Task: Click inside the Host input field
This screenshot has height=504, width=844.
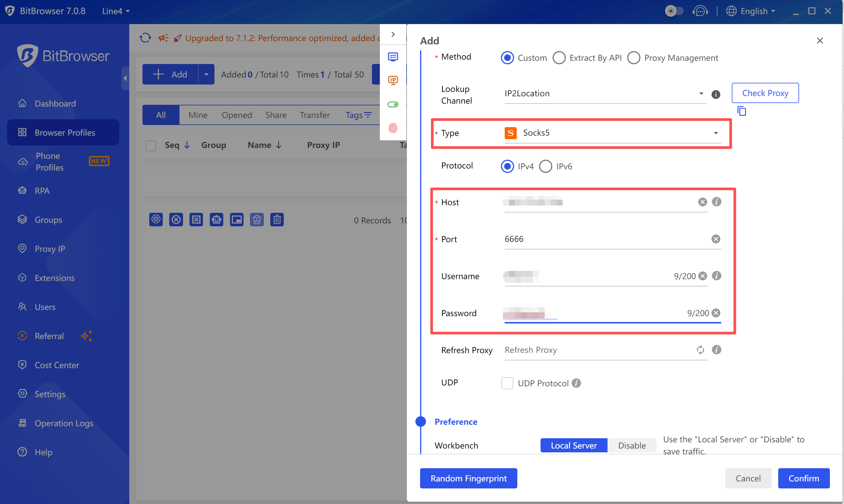Action: coord(605,203)
